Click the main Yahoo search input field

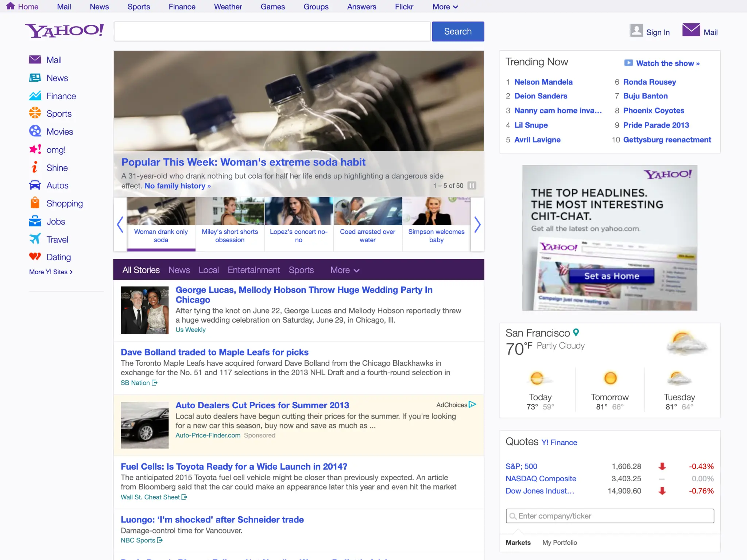(272, 31)
